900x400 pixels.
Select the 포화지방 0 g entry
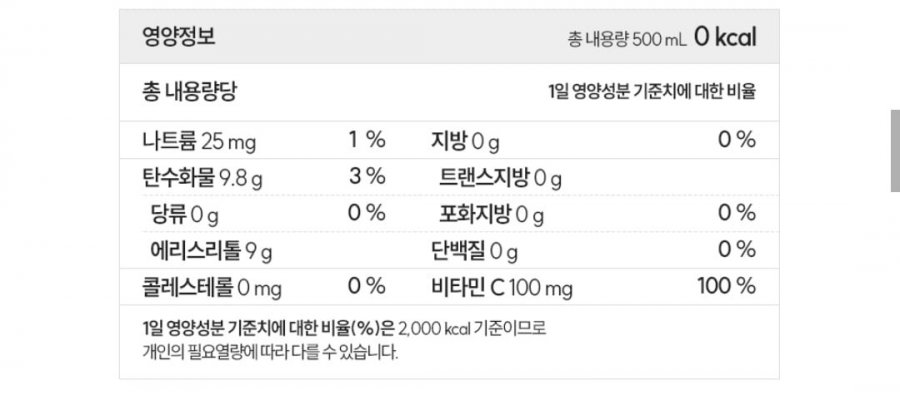pyautogui.click(x=491, y=213)
